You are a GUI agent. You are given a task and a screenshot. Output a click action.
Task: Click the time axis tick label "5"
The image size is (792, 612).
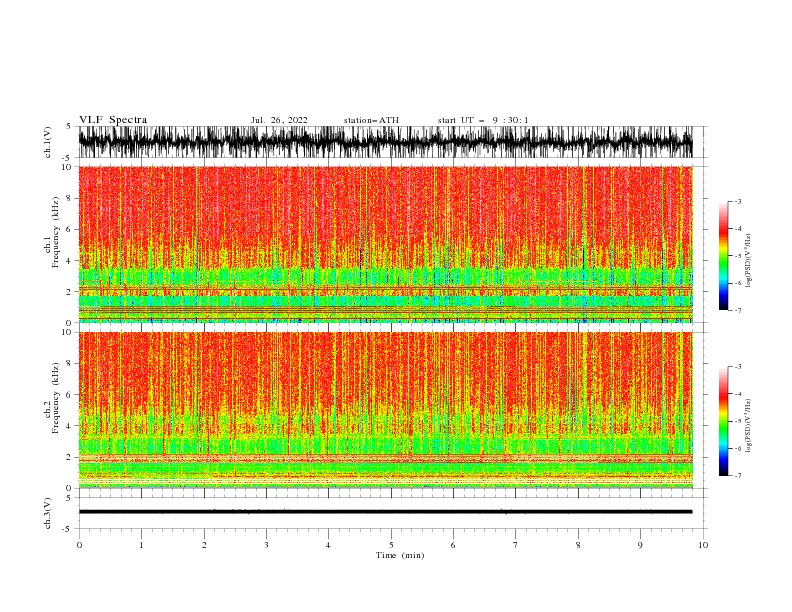click(x=391, y=545)
